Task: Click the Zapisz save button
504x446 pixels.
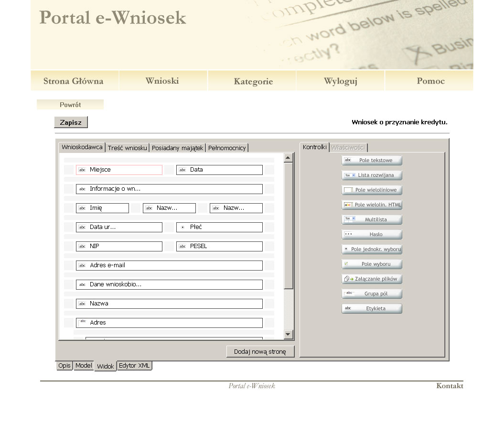Action: pos(71,122)
